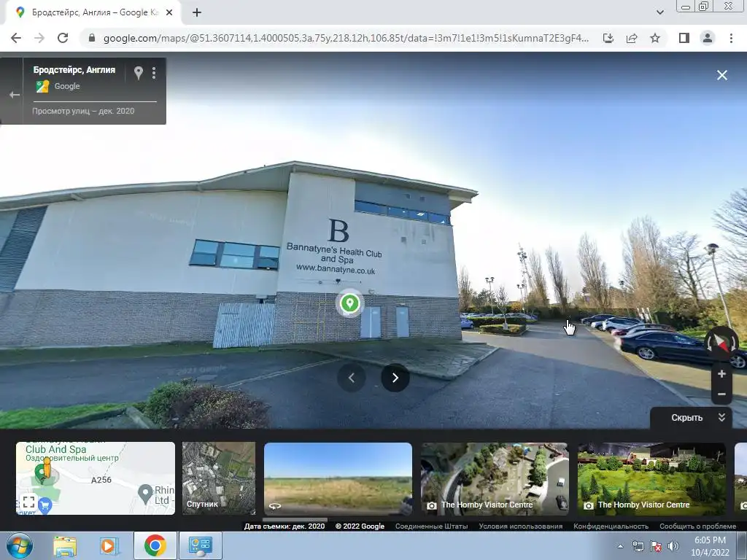The image size is (747, 560).
Task: Open control panel app in taskbar
Action: tap(200, 545)
